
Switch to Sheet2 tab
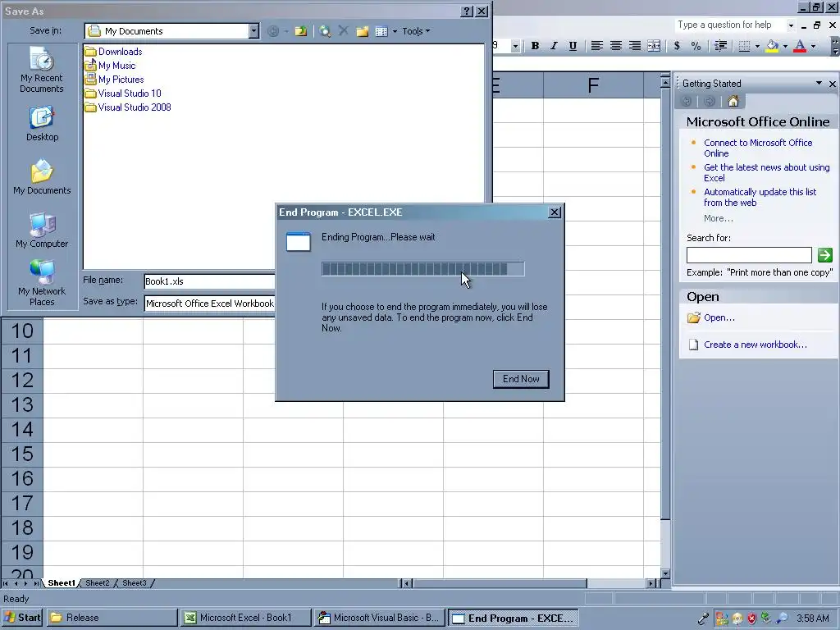pyautogui.click(x=97, y=583)
